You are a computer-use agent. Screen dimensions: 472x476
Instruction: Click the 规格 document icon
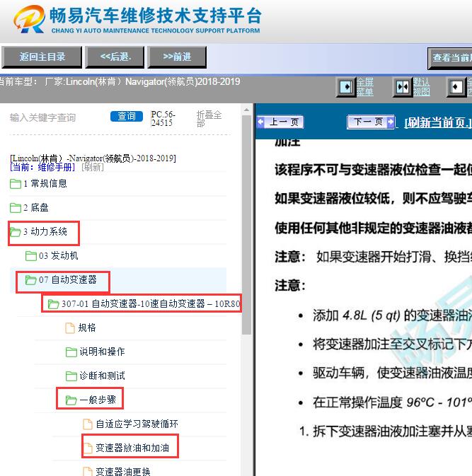pos(70,328)
